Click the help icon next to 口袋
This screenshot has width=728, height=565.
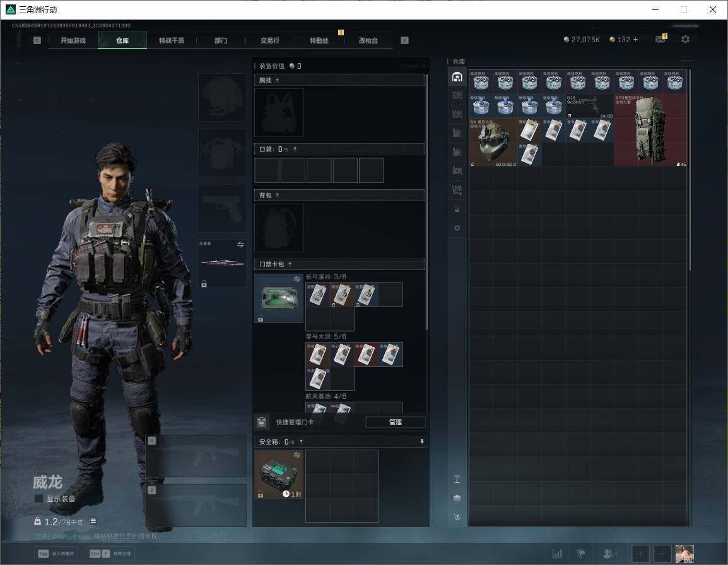tap(295, 149)
